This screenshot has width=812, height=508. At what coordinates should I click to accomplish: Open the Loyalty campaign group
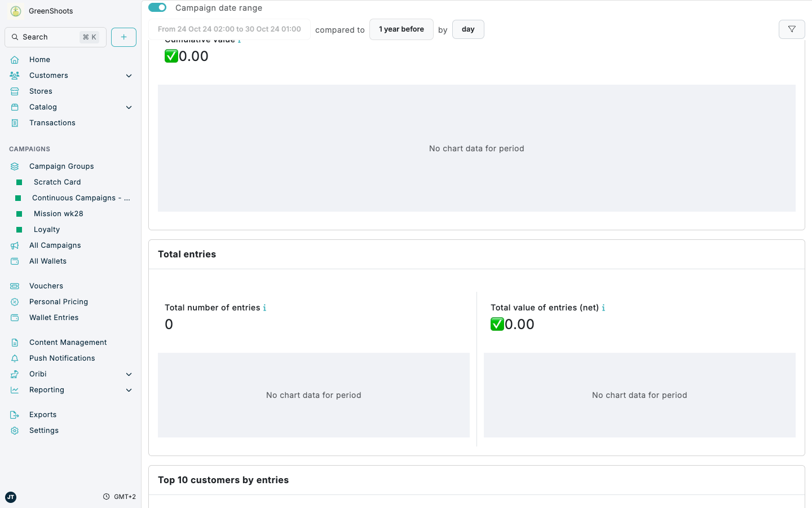tap(47, 230)
